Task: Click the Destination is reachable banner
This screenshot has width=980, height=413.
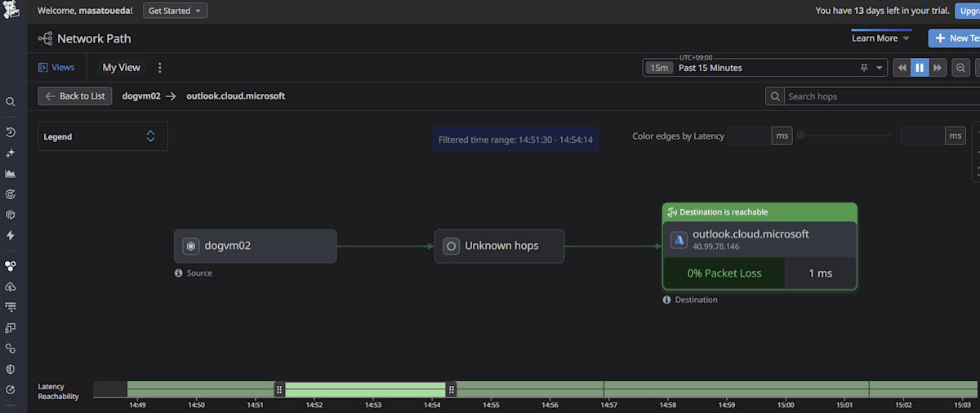Action: point(759,212)
